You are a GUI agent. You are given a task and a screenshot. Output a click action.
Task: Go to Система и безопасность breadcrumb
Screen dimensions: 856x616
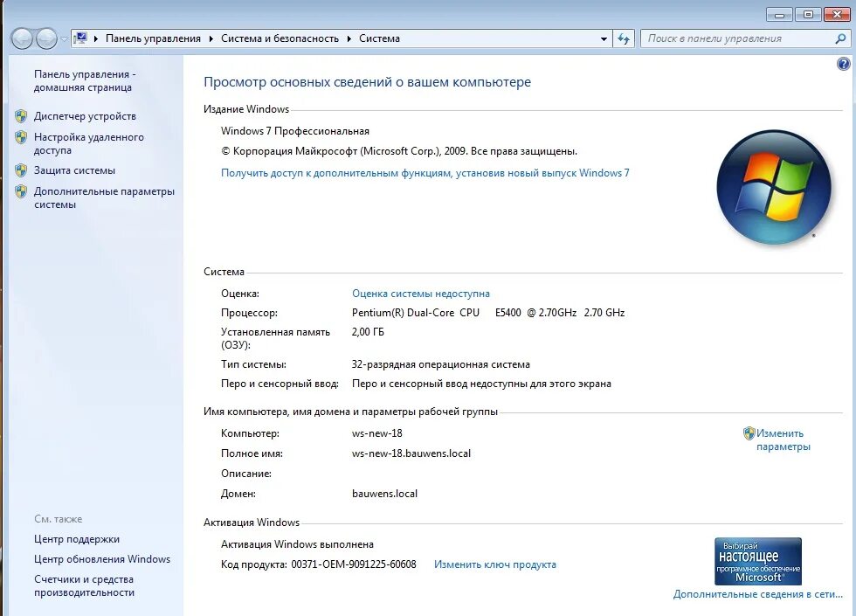click(x=280, y=38)
